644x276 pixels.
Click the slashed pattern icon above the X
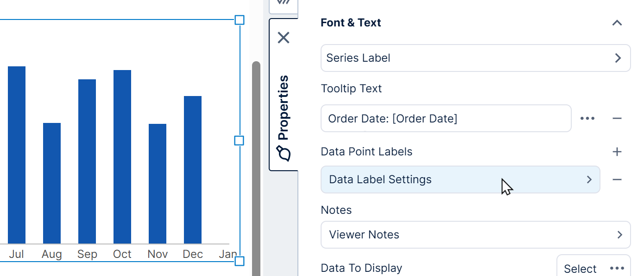coord(283,4)
